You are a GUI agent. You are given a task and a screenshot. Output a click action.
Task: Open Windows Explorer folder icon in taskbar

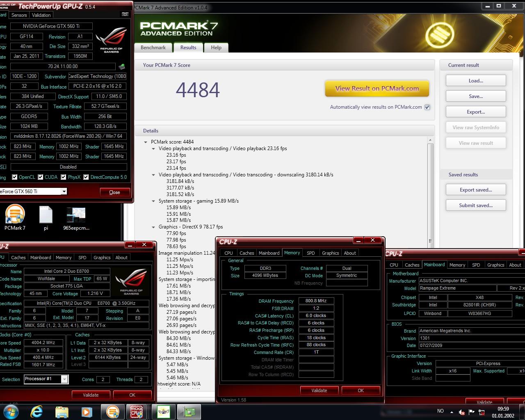[x=62, y=411]
